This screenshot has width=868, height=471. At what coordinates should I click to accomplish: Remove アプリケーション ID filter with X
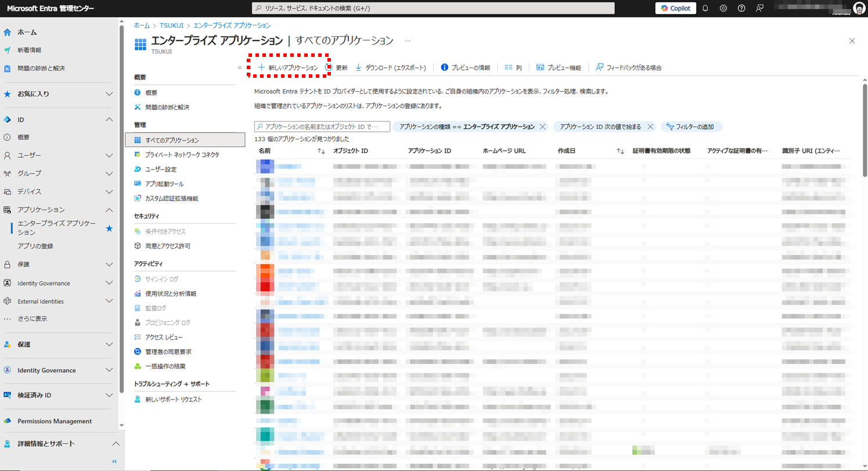(x=650, y=127)
